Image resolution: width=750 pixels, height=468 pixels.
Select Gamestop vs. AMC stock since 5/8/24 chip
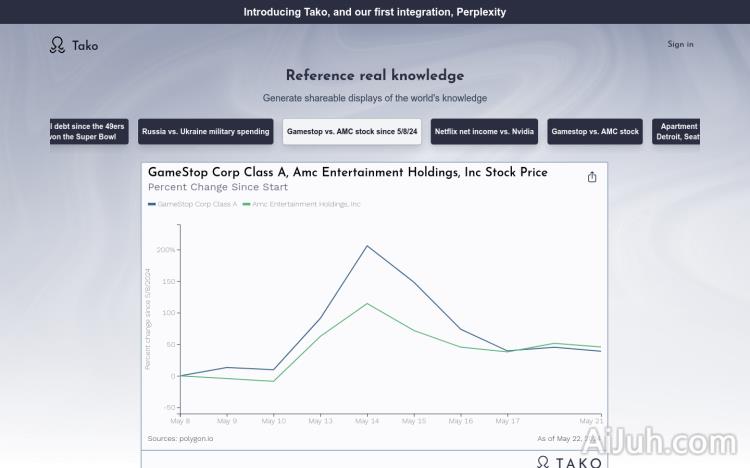351,132
